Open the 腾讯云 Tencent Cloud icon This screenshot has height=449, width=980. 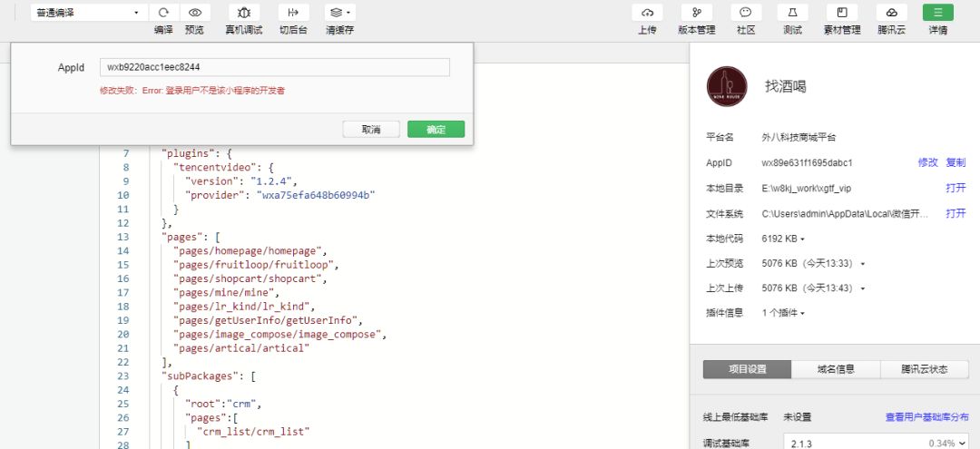point(892,13)
